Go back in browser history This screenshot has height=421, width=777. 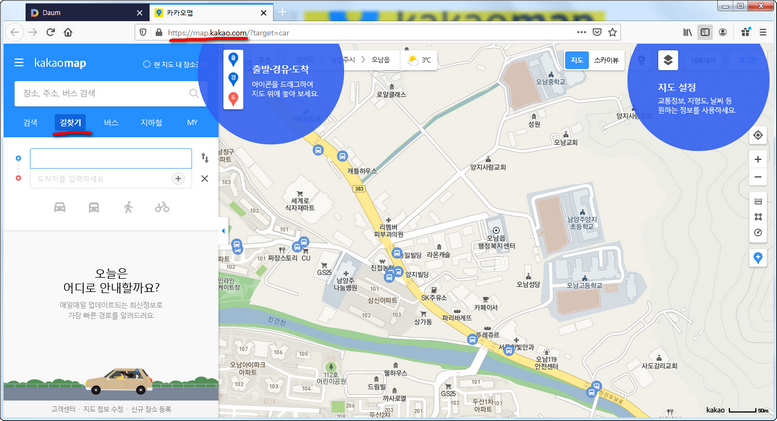pos(14,32)
